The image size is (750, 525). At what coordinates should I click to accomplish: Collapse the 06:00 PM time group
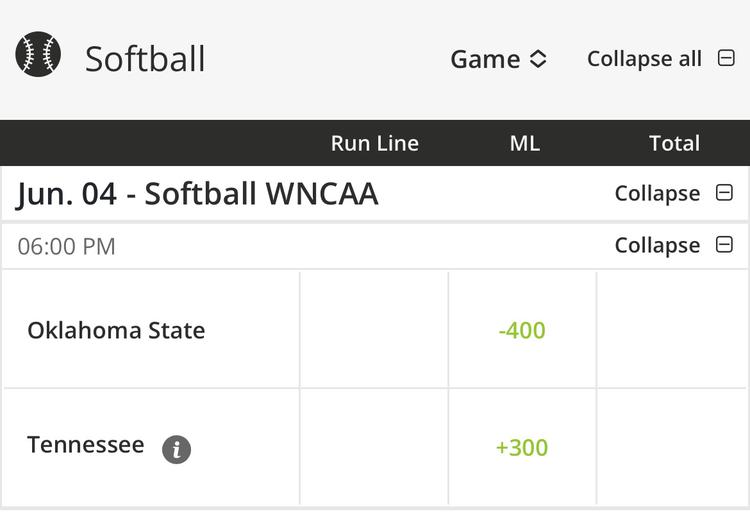point(674,245)
